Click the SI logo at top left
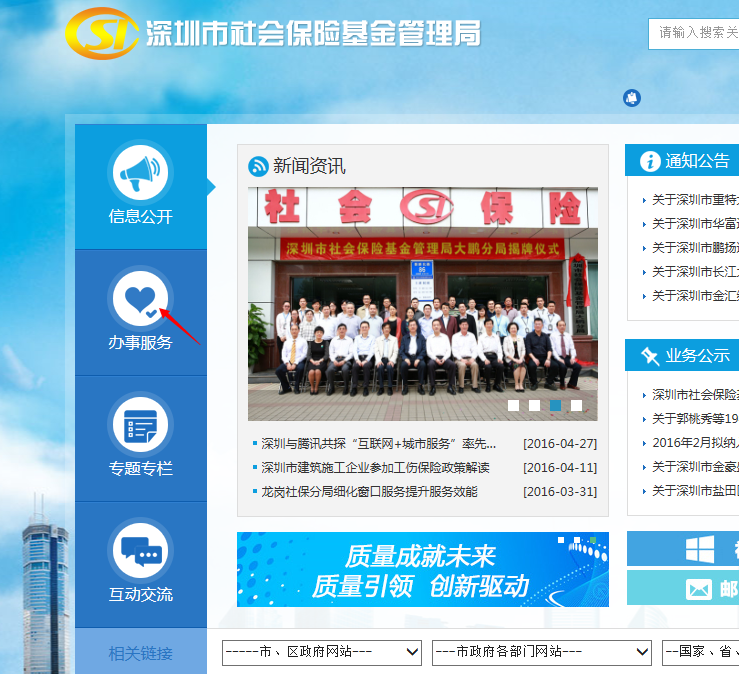 (102, 33)
